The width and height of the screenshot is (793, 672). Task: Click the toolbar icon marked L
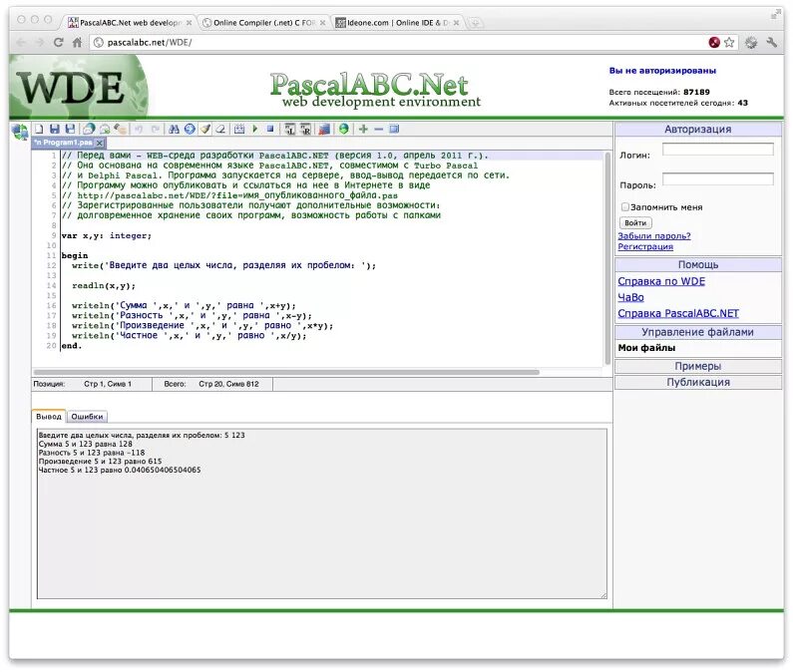289,129
